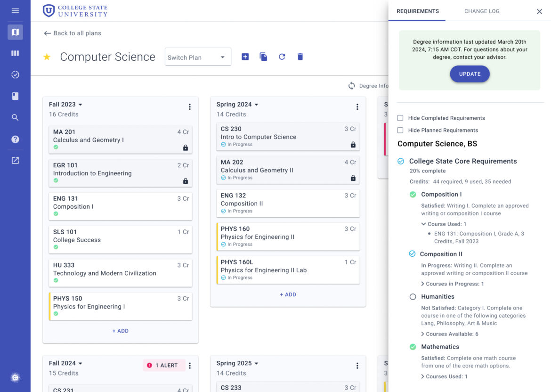Toggle the favorite star for Computer Science

(x=47, y=57)
